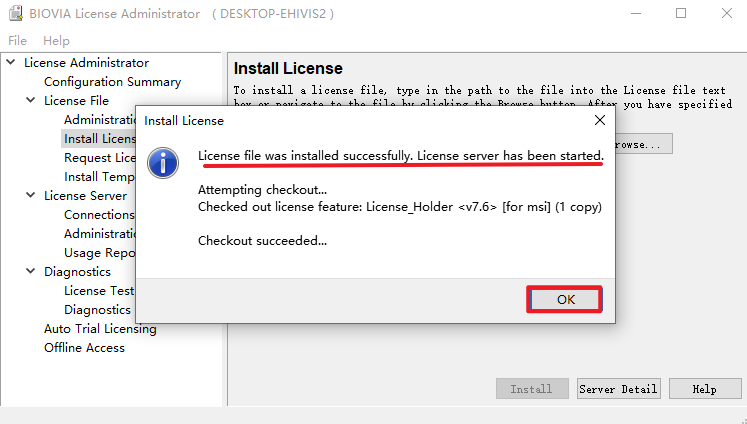Click OK to dismiss the dialog
Viewport: 747px width, 424px height.
pyautogui.click(x=565, y=300)
